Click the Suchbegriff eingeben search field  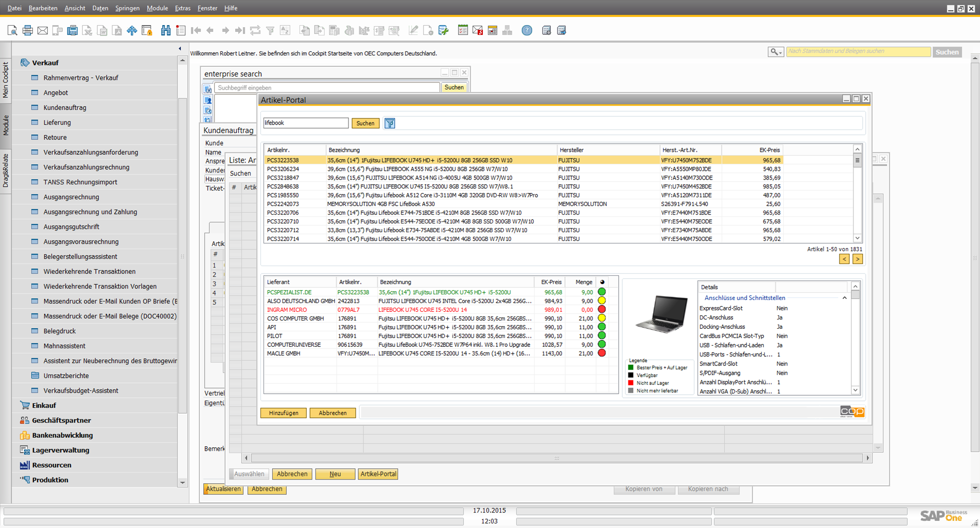[x=327, y=88]
